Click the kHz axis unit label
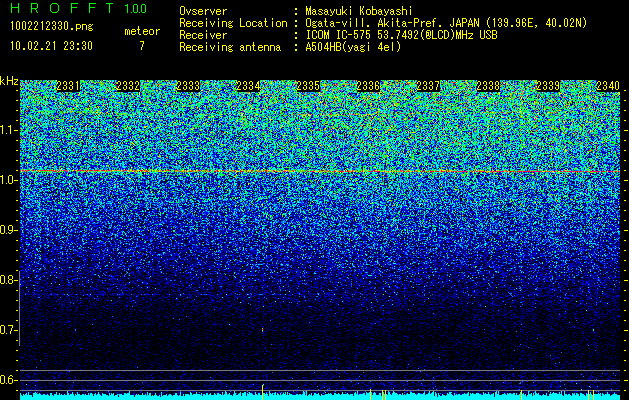 click(9, 81)
